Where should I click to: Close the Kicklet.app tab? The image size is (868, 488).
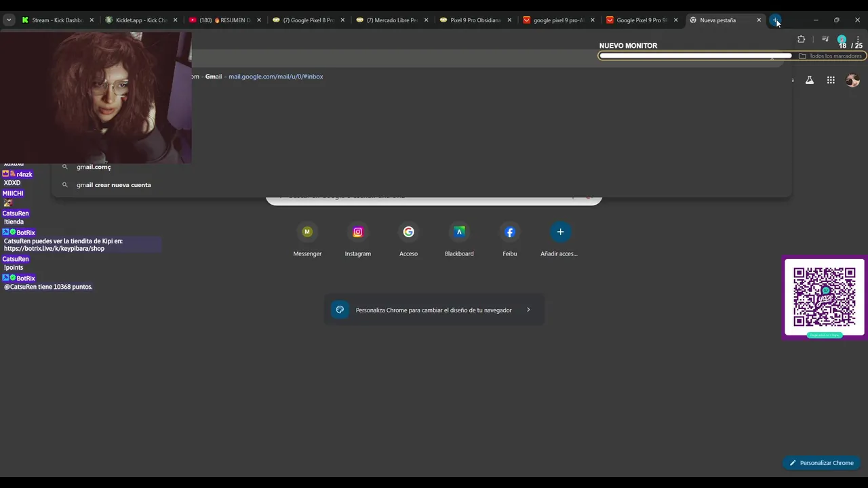pyautogui.click(x=175, y=20)
